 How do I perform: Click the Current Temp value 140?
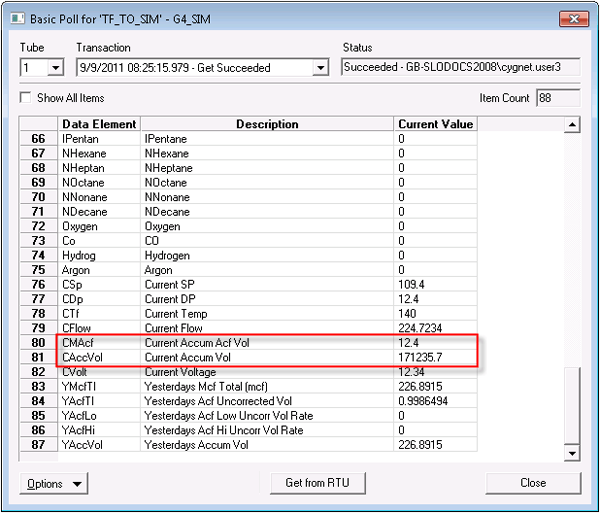(x=435, y=313)
